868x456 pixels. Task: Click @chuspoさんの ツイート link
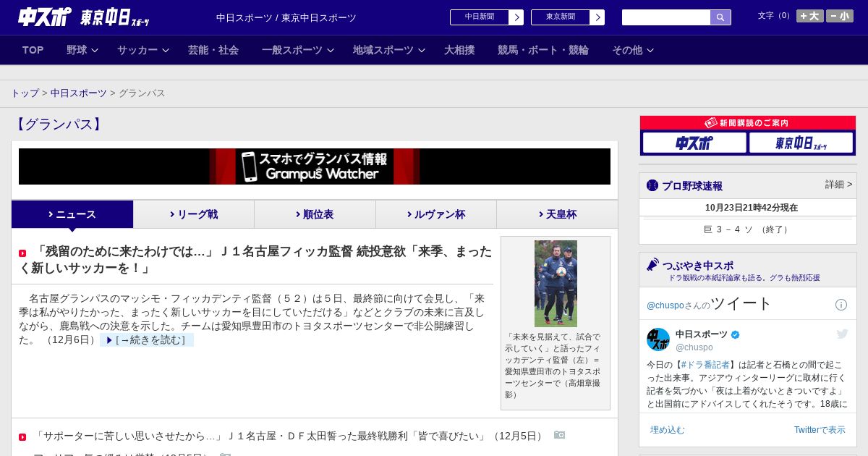pos(710,304)
